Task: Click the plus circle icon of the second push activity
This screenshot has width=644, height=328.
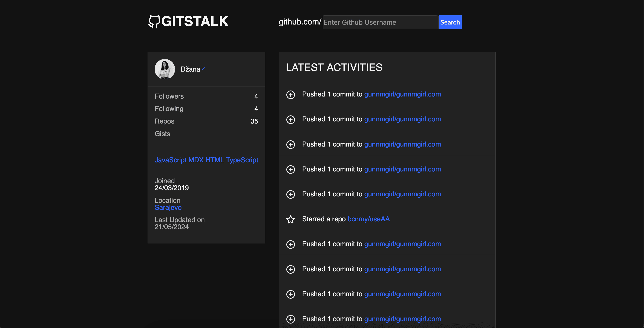Action: [290, 119]
